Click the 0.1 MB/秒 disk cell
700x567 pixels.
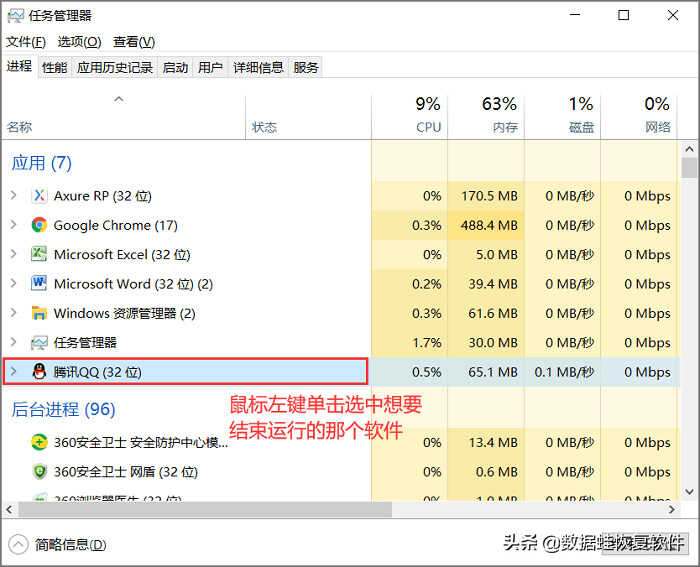click(x=562, y=372)
